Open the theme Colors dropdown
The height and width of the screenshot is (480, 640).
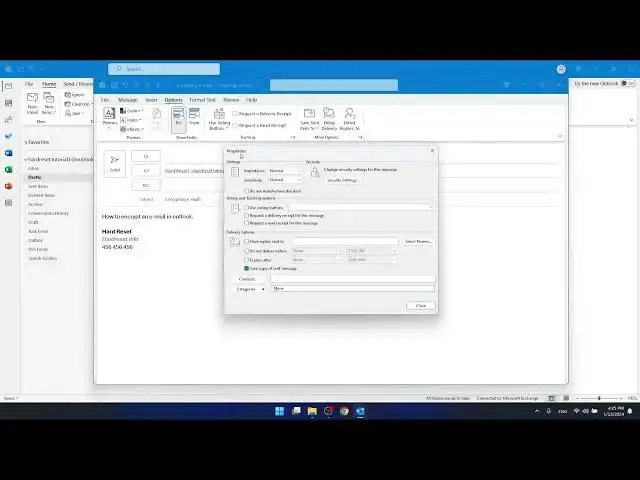131,111
